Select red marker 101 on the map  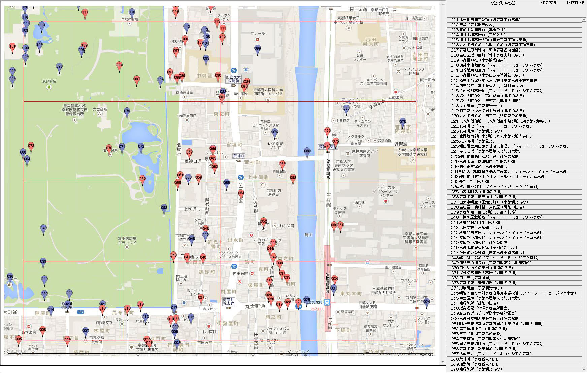pos(12,48)
